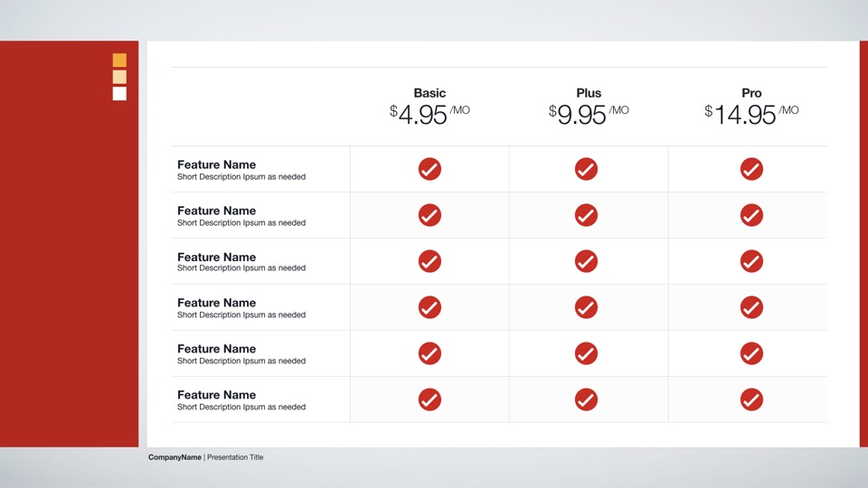This screenshot has width=868, height=488.
Task: Click the Basic plan heading
Action: 429,93
